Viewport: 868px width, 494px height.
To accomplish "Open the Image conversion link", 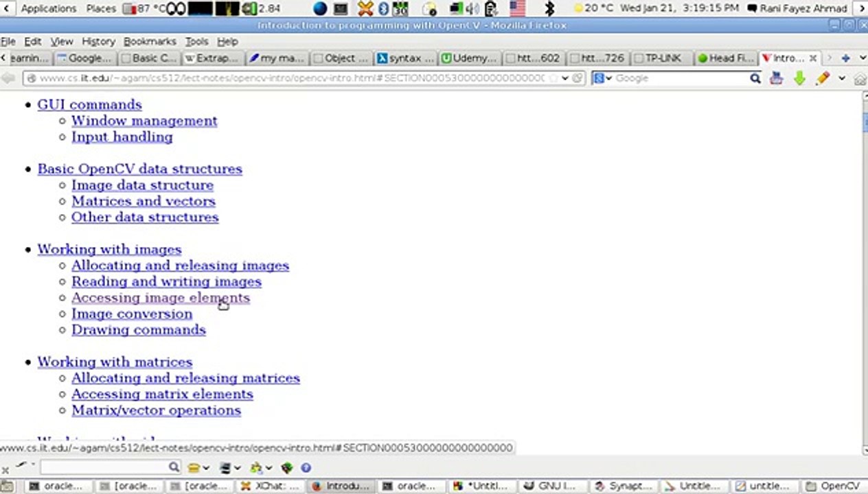I will [x=132, y=314].
